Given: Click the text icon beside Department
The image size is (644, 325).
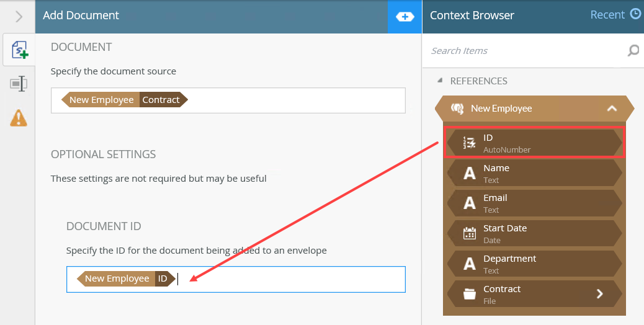Looking at the screenshot, I should [470, 264].
